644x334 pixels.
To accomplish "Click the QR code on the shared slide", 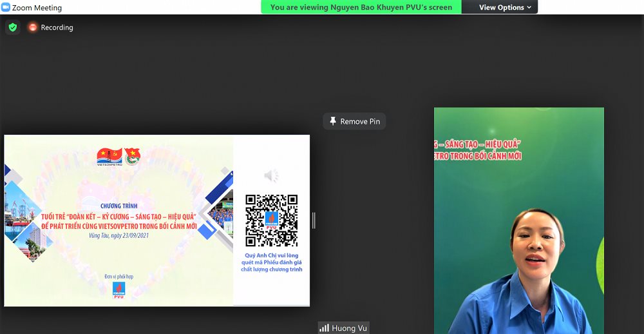I will (x=272, y=221).
